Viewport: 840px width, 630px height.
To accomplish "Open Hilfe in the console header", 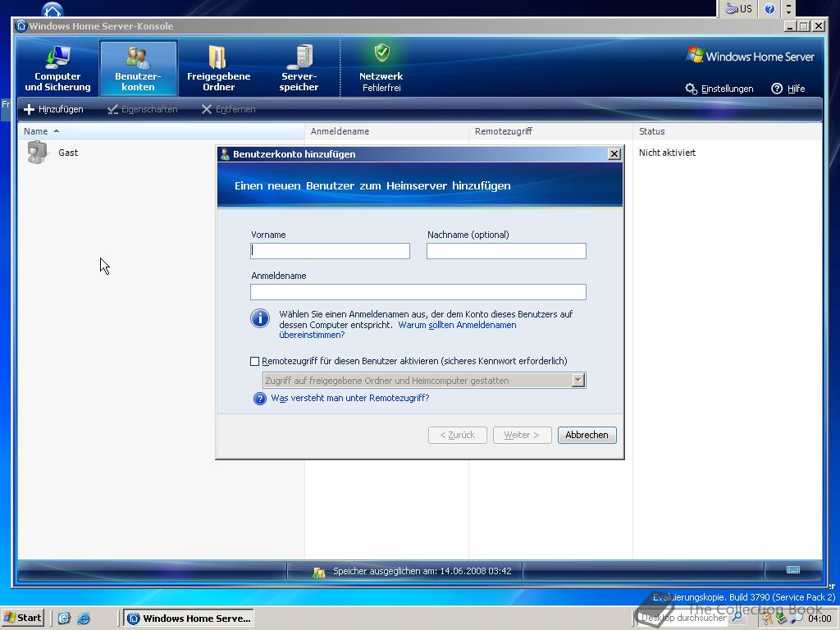I will (x=788, y=89).
